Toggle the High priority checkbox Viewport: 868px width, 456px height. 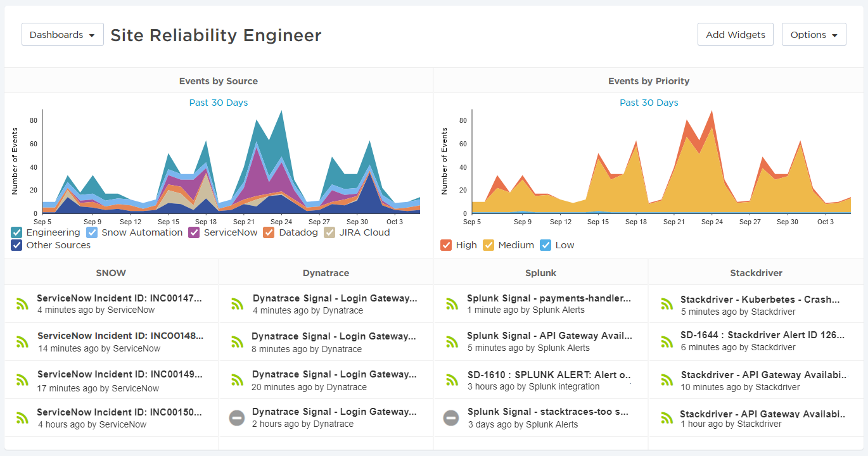(x=446, y=245)
